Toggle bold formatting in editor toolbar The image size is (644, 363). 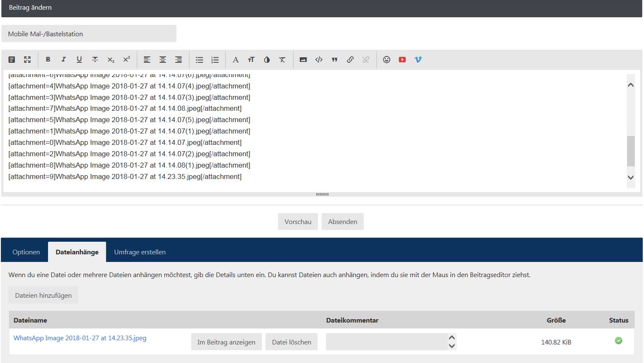coord(48,60)
